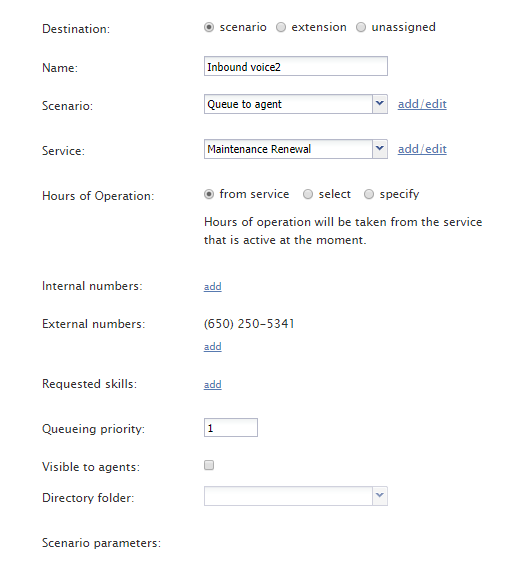Select the extension destination option
The width and height of the screenshot is (513, 571).
(281, 27)
